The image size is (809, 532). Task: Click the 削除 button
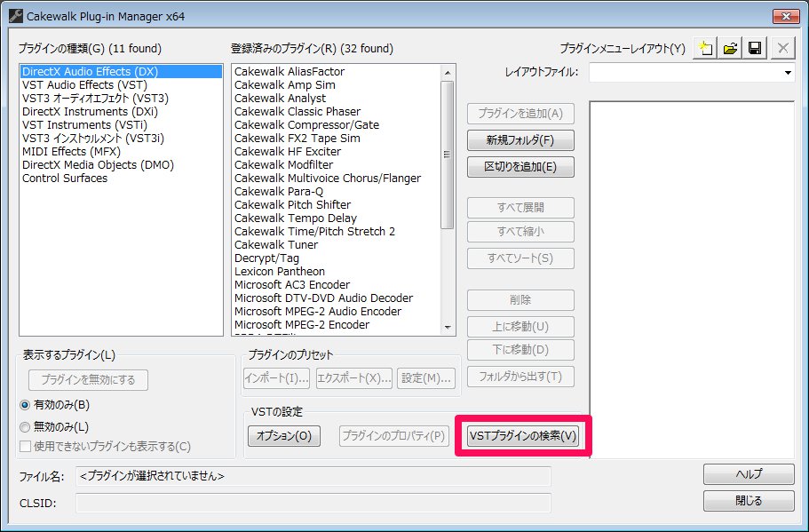[520, 300]
